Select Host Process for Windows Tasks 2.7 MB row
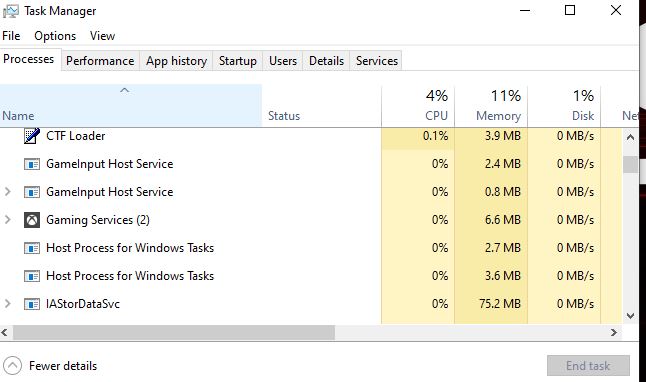Image resolution: width=646 pixels, height=382 pixels. point(311,248)
